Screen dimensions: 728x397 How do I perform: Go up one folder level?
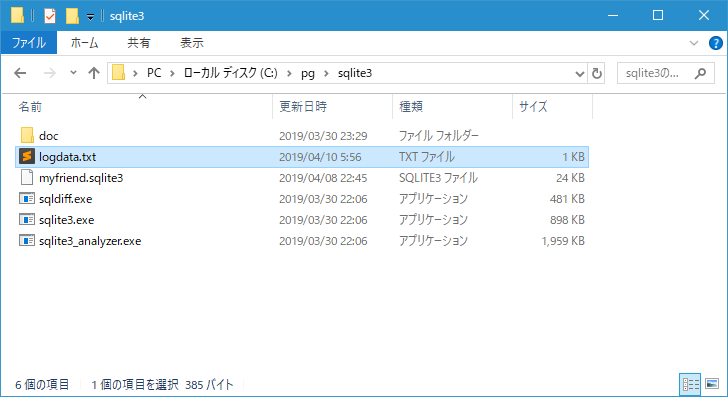click(94, 73)
